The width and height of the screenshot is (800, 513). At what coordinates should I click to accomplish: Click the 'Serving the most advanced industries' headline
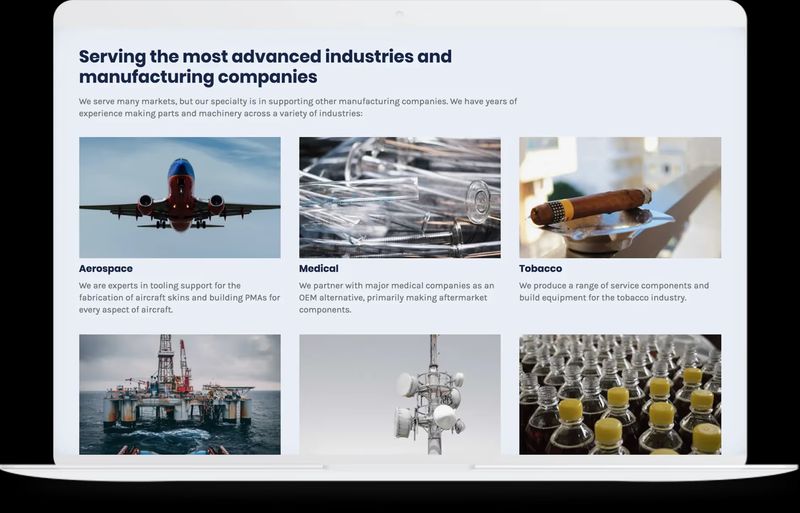[265, 57]
